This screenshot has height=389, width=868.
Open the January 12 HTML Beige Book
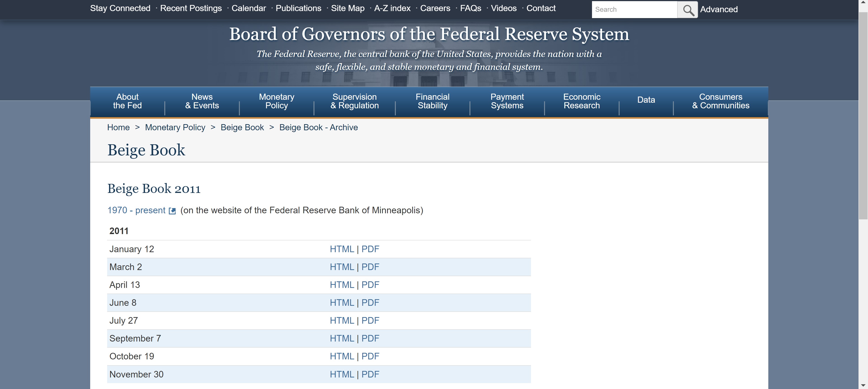[342, 249]
